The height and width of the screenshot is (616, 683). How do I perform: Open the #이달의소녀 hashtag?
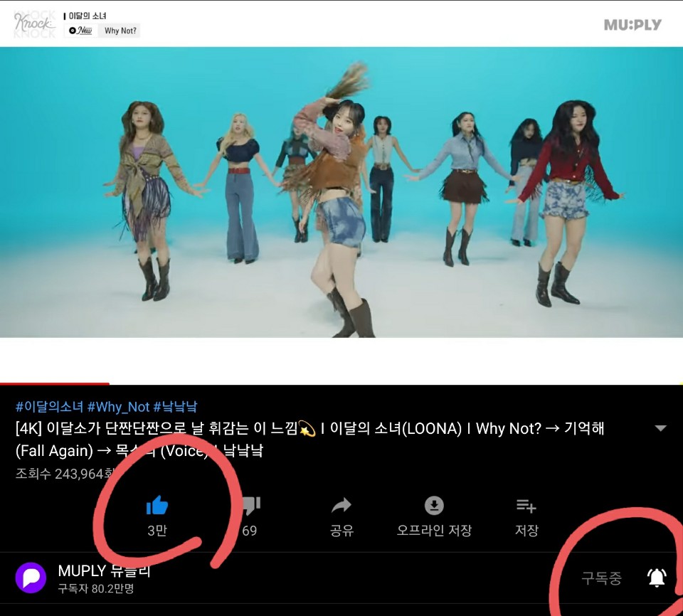coord(49,407)
